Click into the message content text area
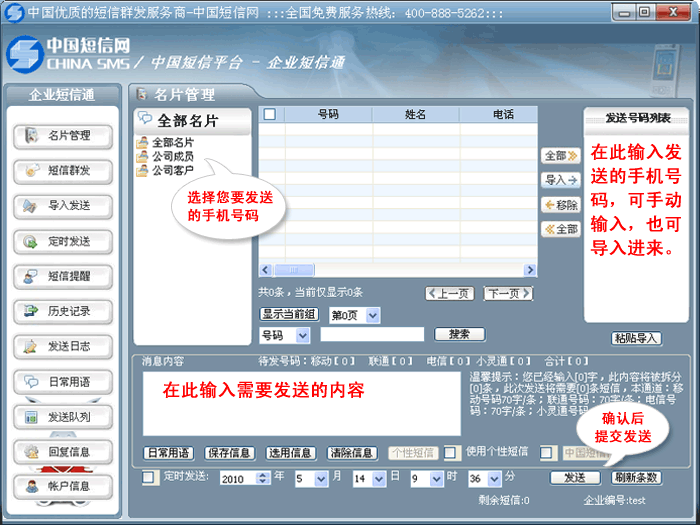The image size is (700, 525). 302,404
